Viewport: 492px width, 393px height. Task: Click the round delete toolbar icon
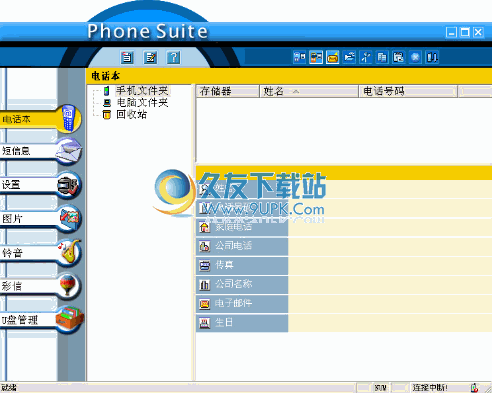(415, 57)
